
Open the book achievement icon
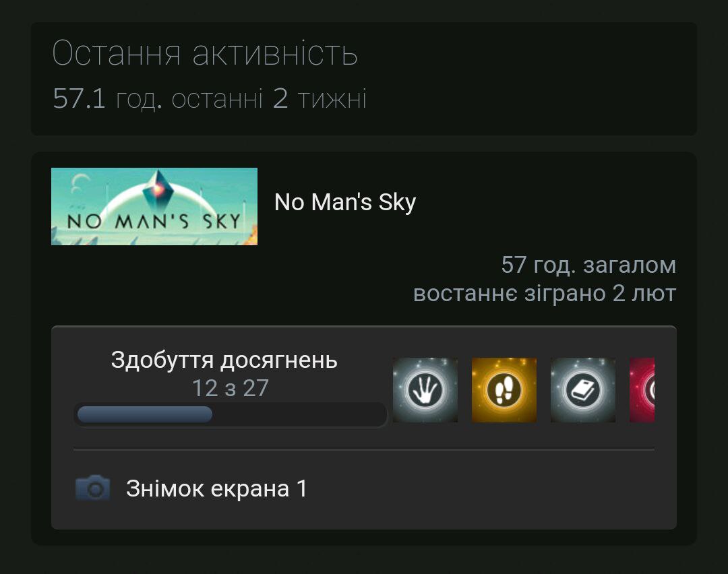coord(582,390)
